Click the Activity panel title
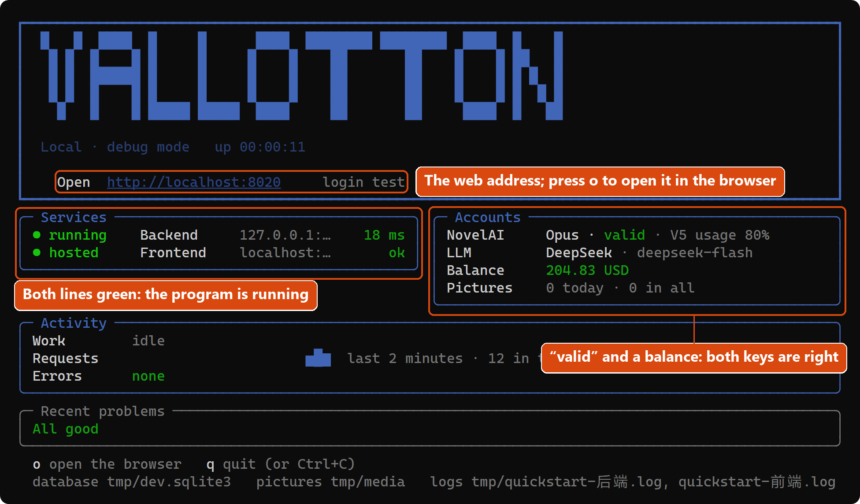This screenshot has height=504, width=860. [74, 323]
